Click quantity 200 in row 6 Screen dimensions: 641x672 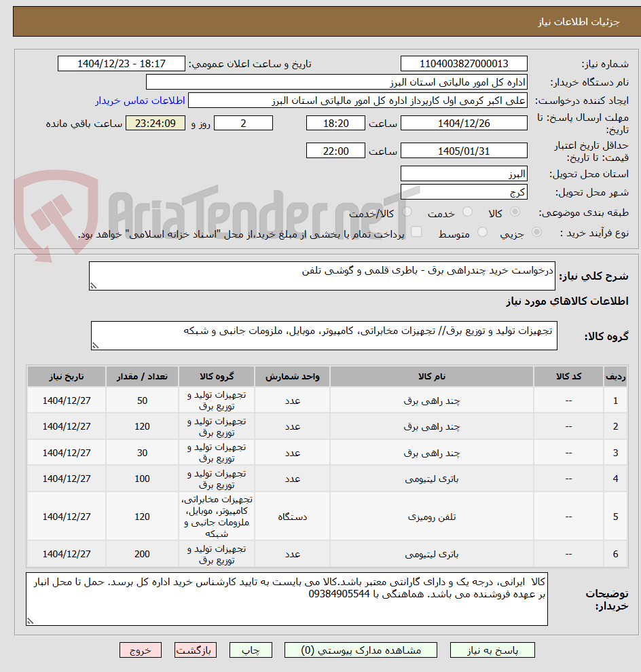[142, 554]
